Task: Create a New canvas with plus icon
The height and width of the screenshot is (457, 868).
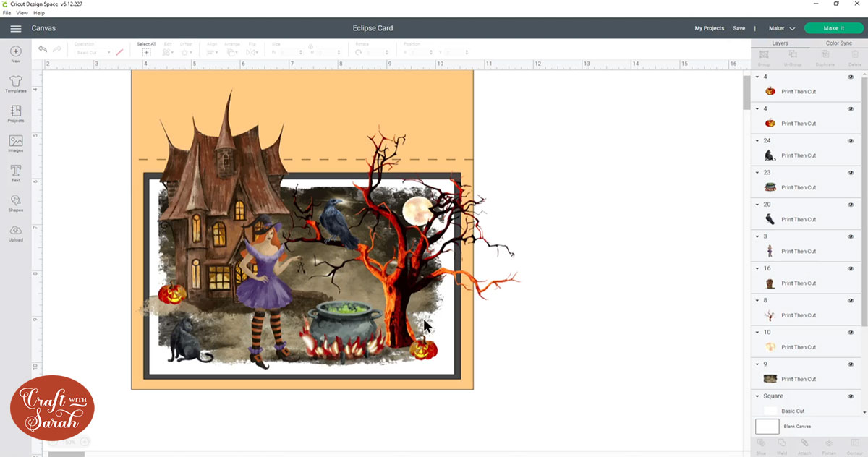Action: tap(15, 54)
